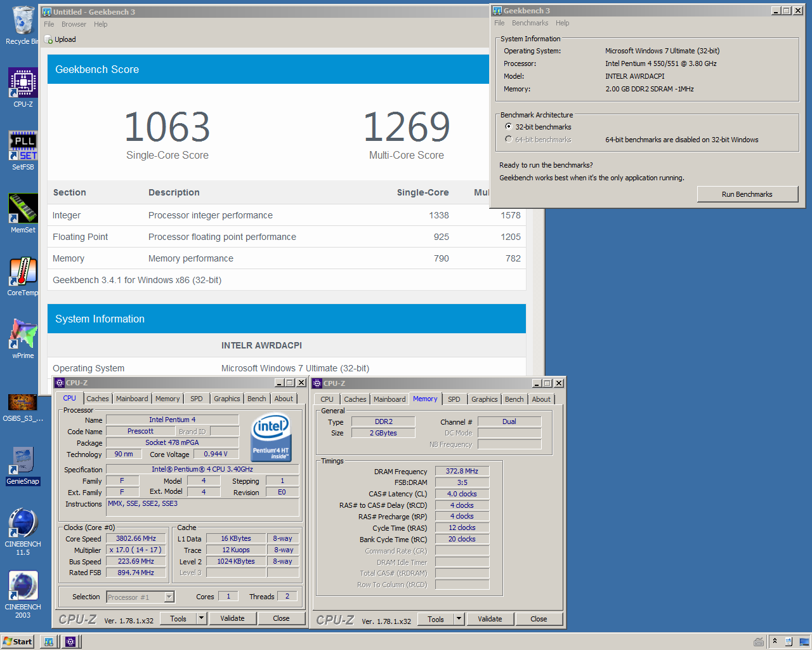Open Bench tab in right CPU-Z
The image size is (812, 650).
coord(514,399)
